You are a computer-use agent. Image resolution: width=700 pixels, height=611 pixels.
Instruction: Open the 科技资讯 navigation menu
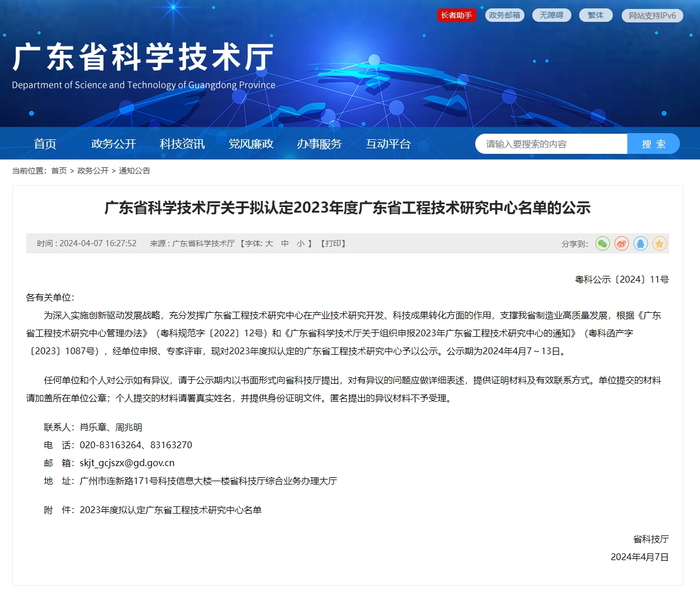click(x=182, y=144)
